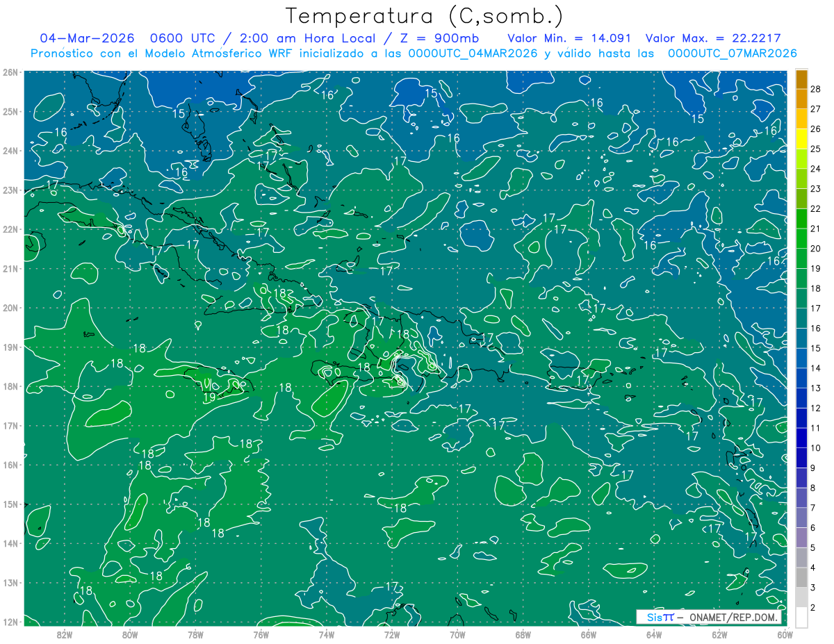Click the '0600 UTC' time text
The image size is (834, 644).
pos(182,38)
